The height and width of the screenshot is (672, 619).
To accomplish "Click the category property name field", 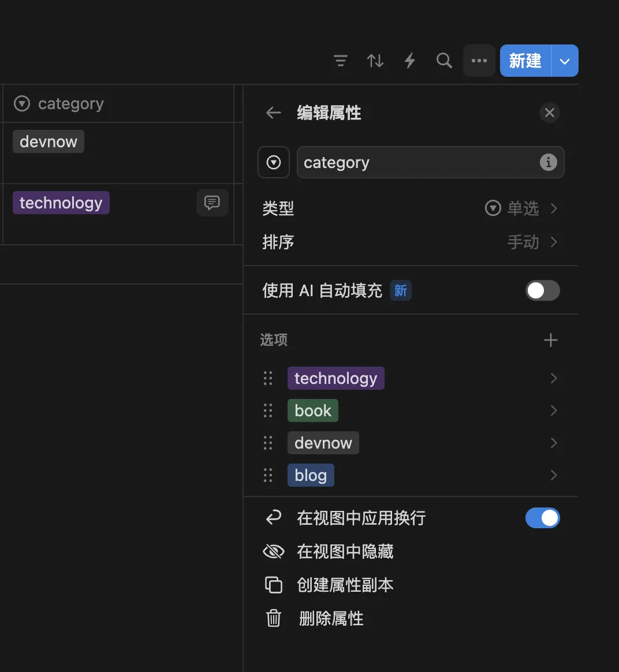I will (416, 163).
